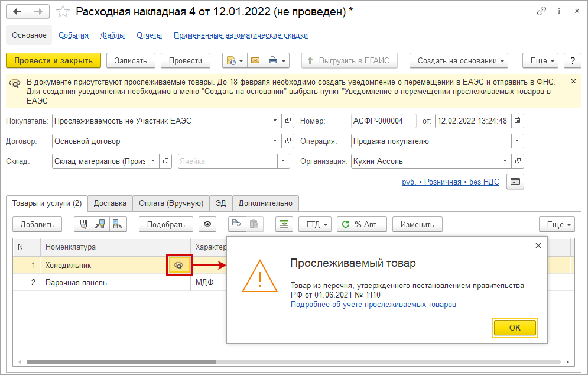
Task: Switch to the Доставка tab
Action: pyautogui.click(x=110, y=203)
